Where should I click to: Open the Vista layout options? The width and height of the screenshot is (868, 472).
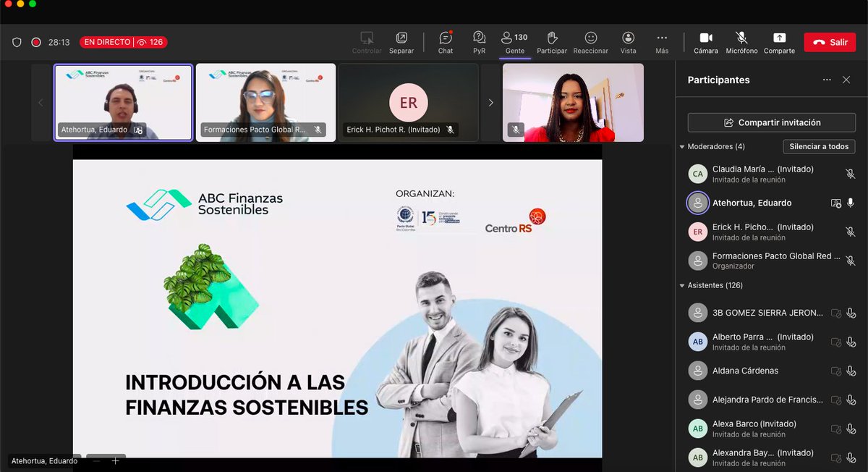click(629, 42)
